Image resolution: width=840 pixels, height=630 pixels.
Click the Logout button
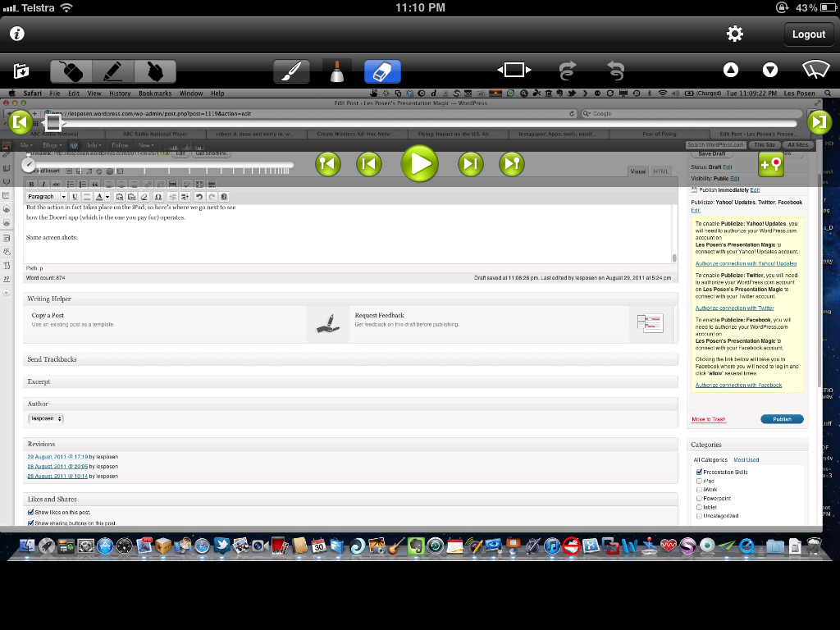(808, 34)
